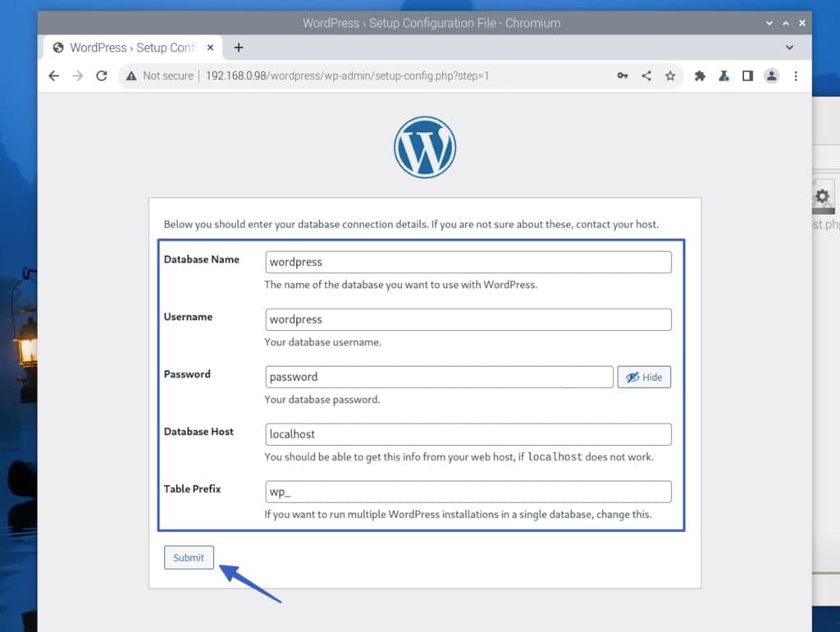Click the pinned extension icon with blue dot
The image size is (840, 632).
tap(724, 76)
